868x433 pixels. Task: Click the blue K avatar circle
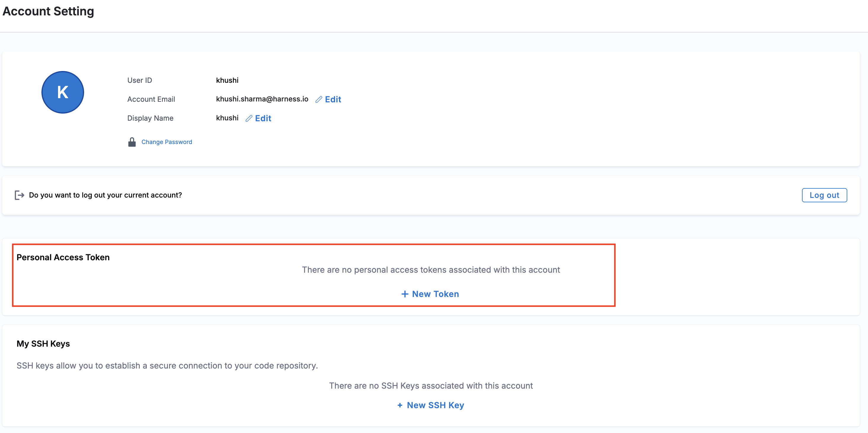point(63,92)
